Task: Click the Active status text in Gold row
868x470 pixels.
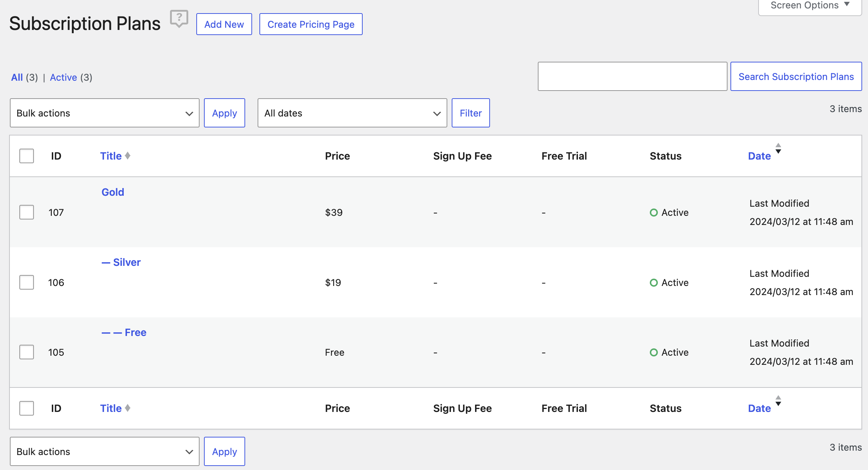Action: [x=675, y=213]
